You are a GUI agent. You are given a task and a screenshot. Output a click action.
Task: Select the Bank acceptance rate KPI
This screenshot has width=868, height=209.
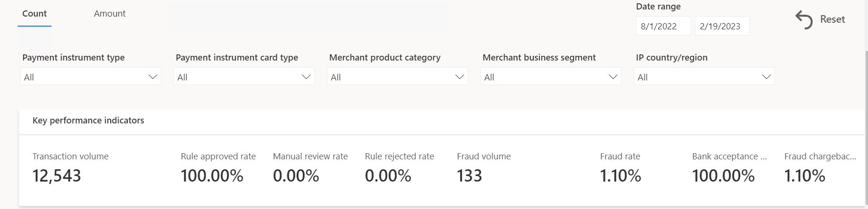(729, 167)
